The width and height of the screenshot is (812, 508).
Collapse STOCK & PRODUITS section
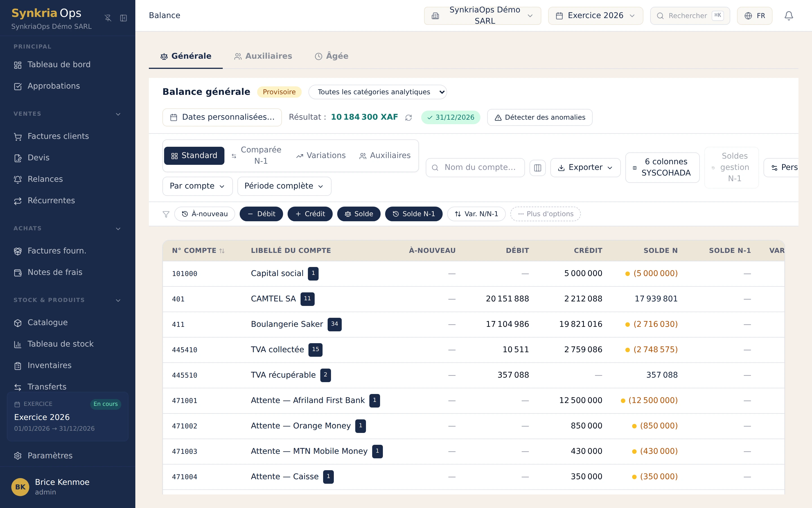tap(118, 300)
